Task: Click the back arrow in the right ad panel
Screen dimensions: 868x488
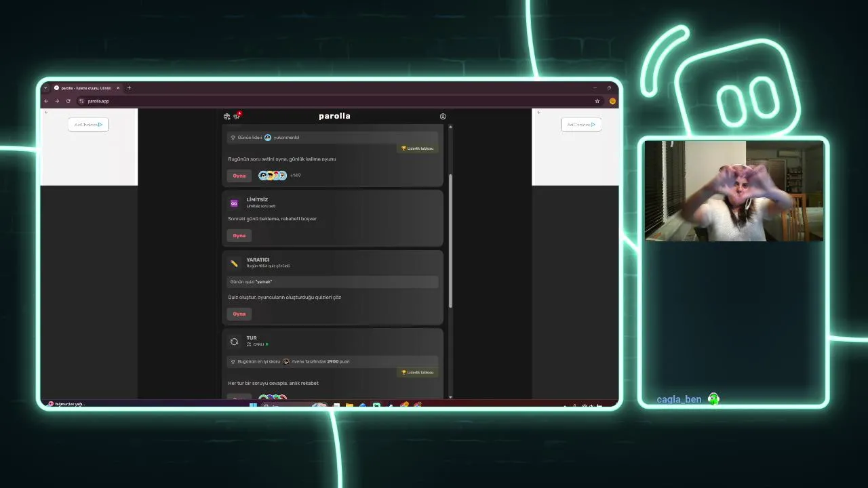Action: tap(538, 113)
